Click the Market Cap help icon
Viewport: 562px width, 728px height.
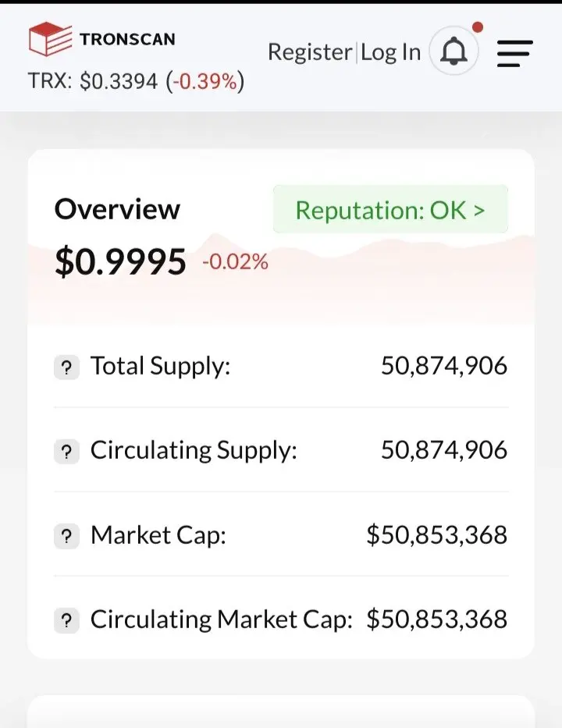[x=66, y=536]
